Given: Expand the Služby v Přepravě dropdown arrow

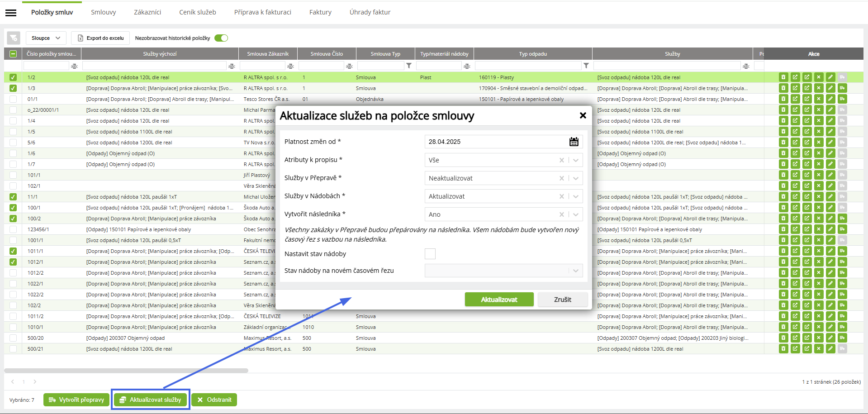Looking at the screenshot, I should [576, 178].
